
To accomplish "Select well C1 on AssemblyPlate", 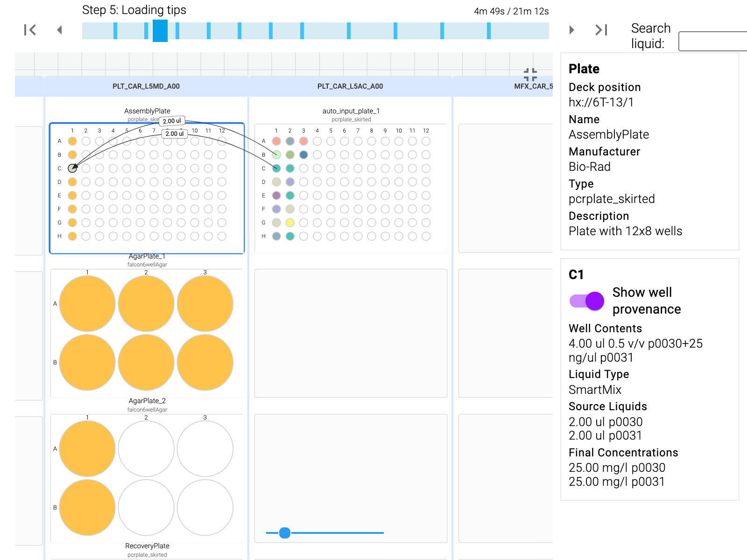I will [x=72, y=168].
